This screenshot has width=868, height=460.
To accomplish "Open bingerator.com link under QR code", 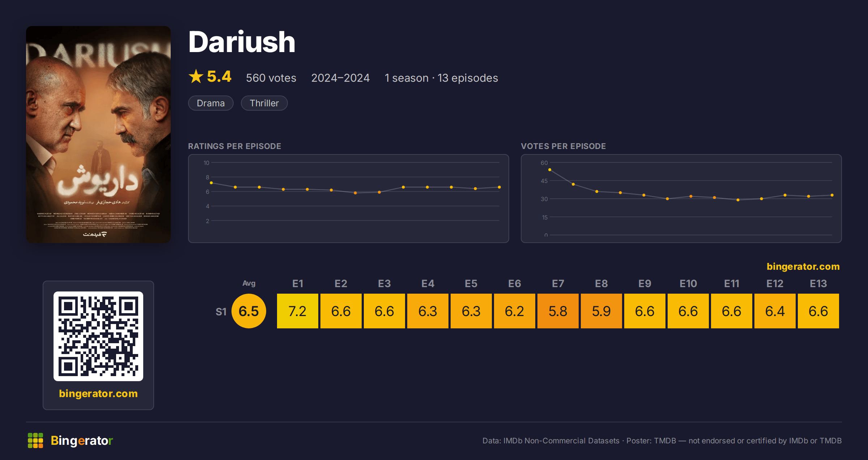I will (x=98, y=393).
